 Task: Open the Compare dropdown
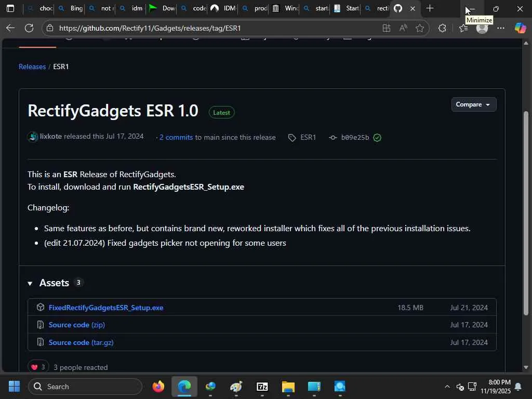point(474,104)
